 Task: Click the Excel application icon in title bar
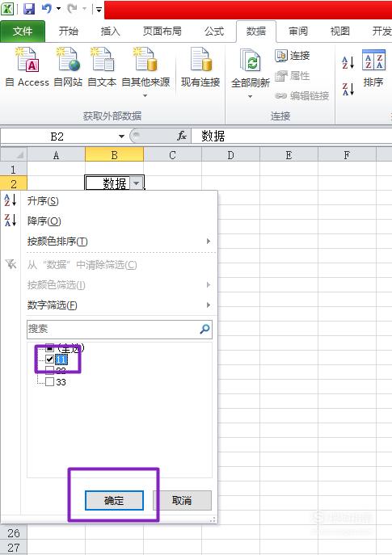(x=7, y=9)
